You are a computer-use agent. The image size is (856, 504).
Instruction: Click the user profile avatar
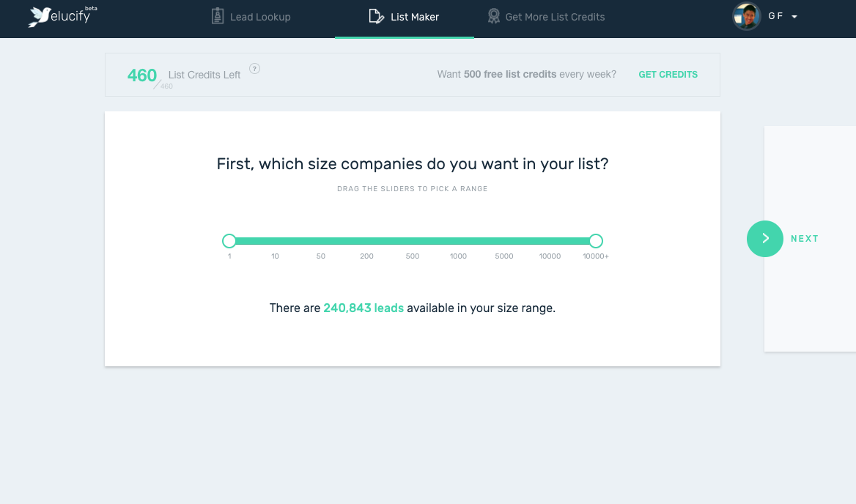tap(746, 16)
